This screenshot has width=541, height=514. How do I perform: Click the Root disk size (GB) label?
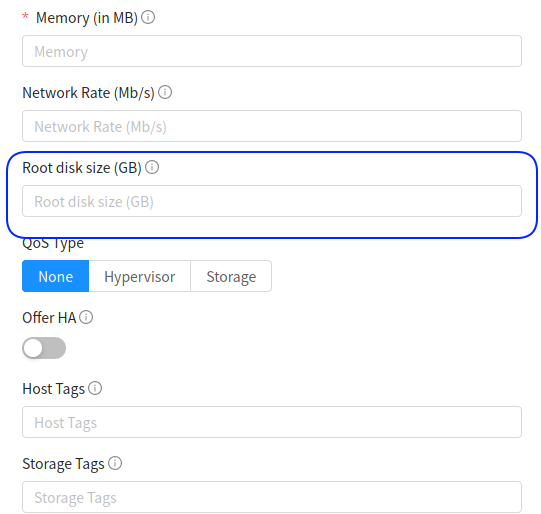(x=82, y=168)
